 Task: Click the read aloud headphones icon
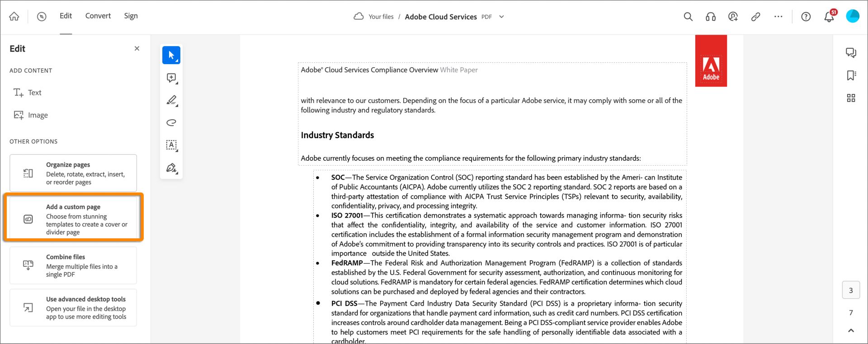coord(711,17)
